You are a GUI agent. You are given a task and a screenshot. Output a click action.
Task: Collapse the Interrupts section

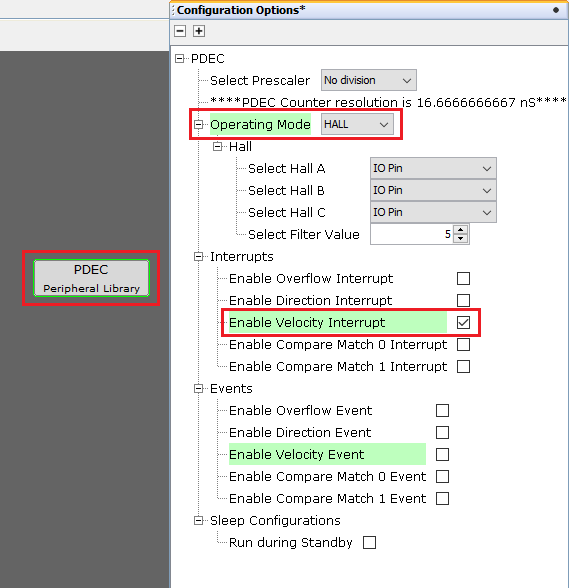pyautogui.click(x=198, y=256)
